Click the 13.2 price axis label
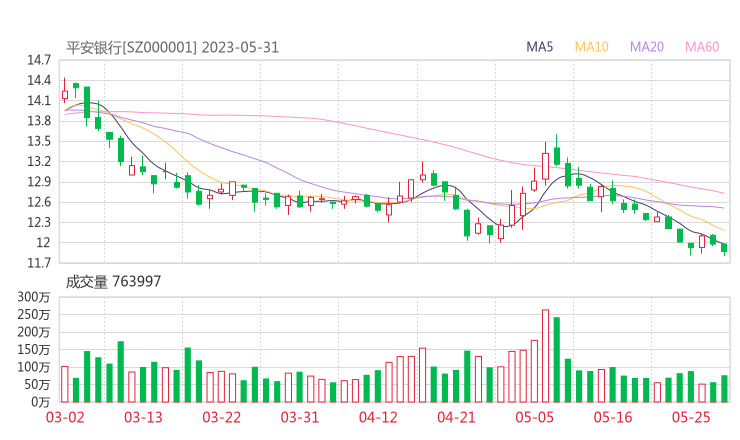 pyautogui.click(x=39, y=162)
